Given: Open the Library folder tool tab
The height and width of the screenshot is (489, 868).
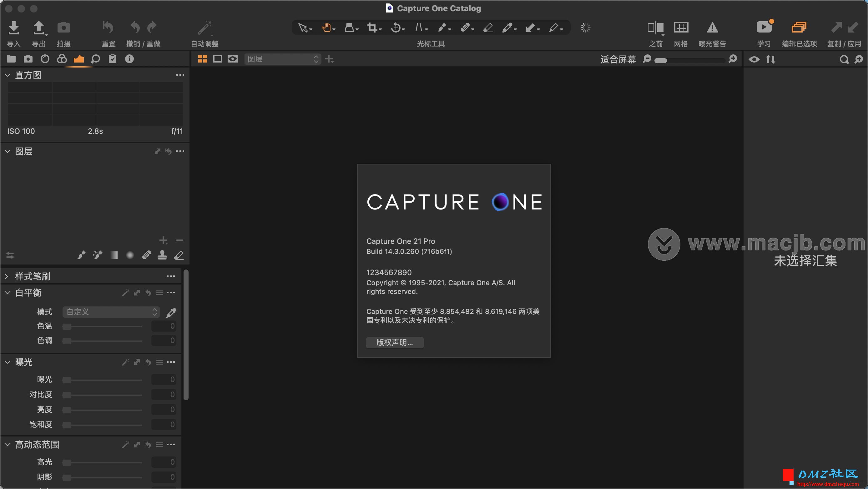Looking at the screenshot, I should pos(11,59).
